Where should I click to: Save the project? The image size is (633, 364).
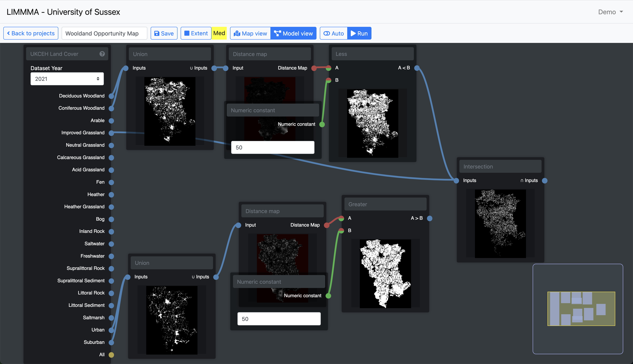[164, 33]
